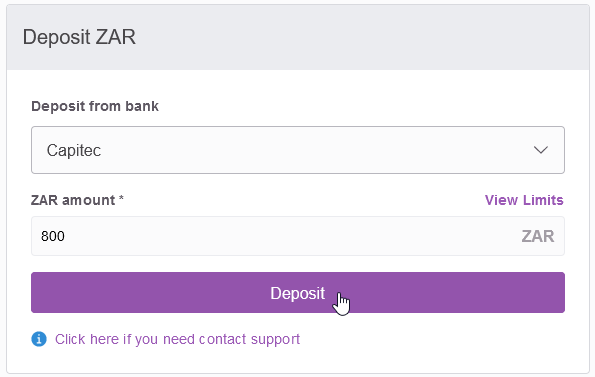
Task: Expand the bank dropdown chevron arrow
Action: 540,150
